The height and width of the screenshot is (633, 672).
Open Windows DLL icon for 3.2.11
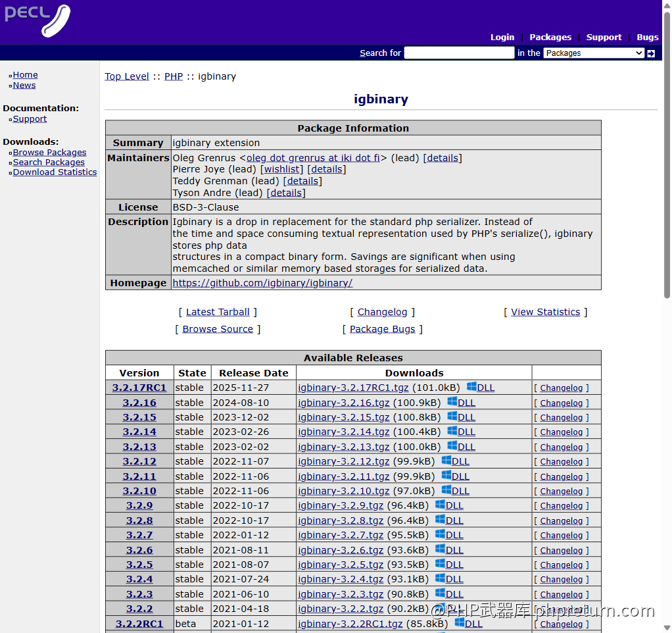coord(446,475)
